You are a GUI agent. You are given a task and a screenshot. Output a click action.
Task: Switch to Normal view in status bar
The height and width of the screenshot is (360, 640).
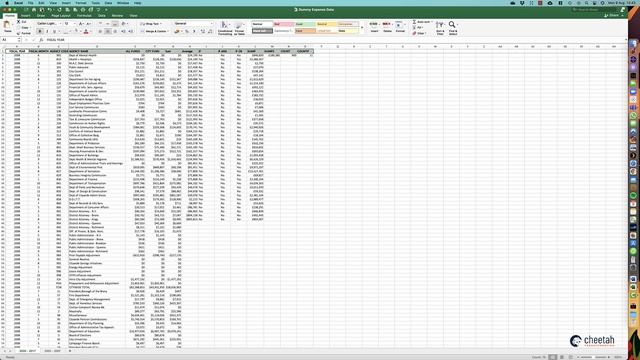[x=552, y=357]
